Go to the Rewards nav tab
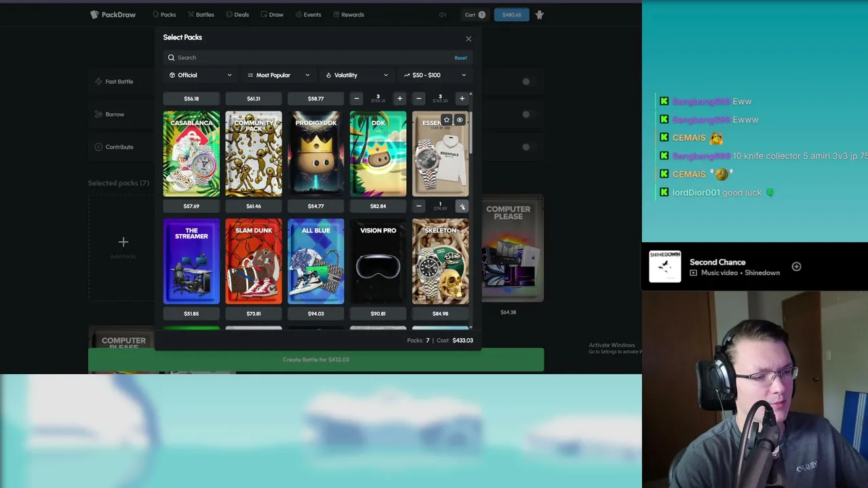The image size is (868, 488). click(349, 14)
